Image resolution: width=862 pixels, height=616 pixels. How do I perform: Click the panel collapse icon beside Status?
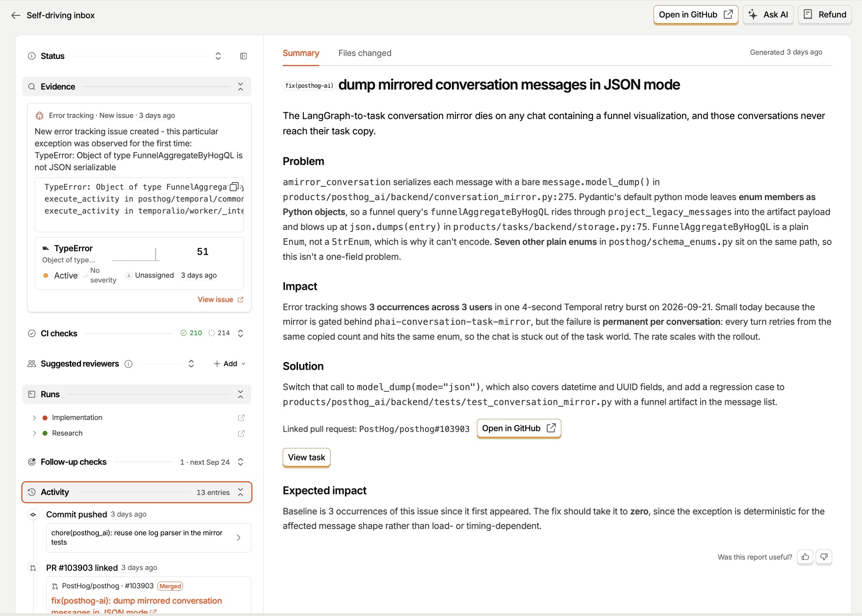tap(244, 56)
